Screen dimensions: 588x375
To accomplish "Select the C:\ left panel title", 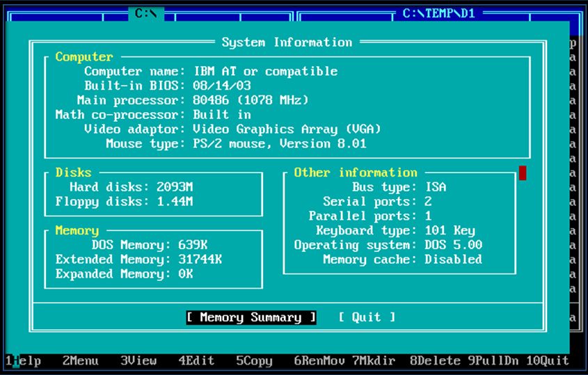I will point(146,14).
